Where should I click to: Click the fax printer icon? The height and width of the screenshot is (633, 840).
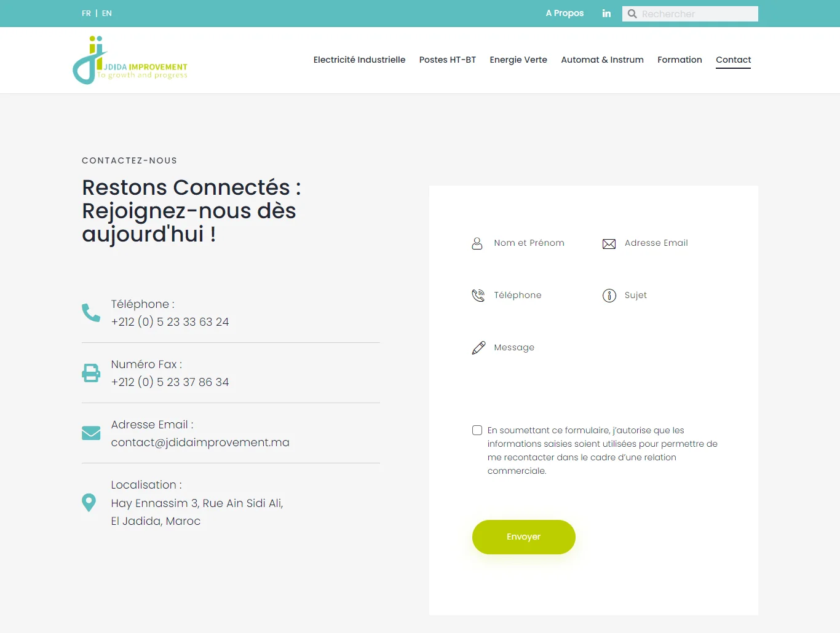pyautogui.click(x=91, y=373)
